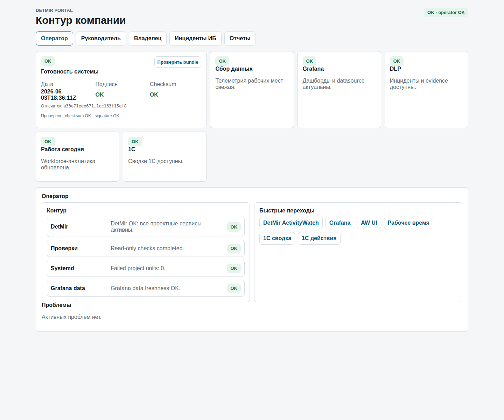Click "Активных проблем нет." text
The height and width of the screenshot is (420, 504).
71,317
